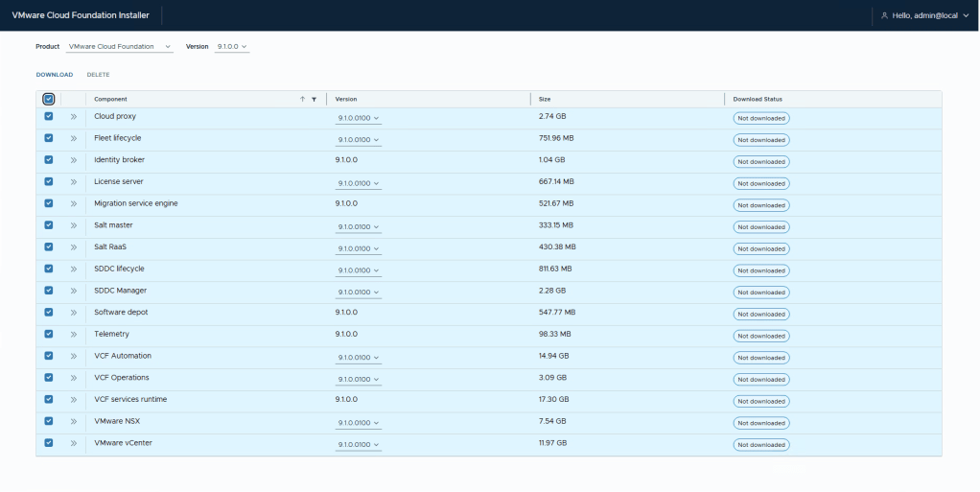Uncheck the VCF services runtime checkbox
980x492 pixels.
pyautogui.click(x=49, y=400)
